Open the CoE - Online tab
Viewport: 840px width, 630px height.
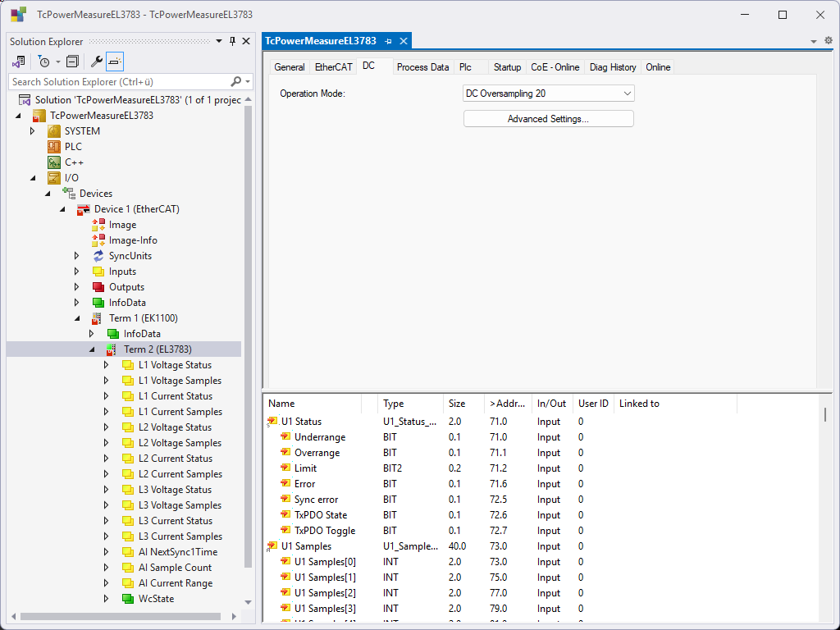coord(555,67)
